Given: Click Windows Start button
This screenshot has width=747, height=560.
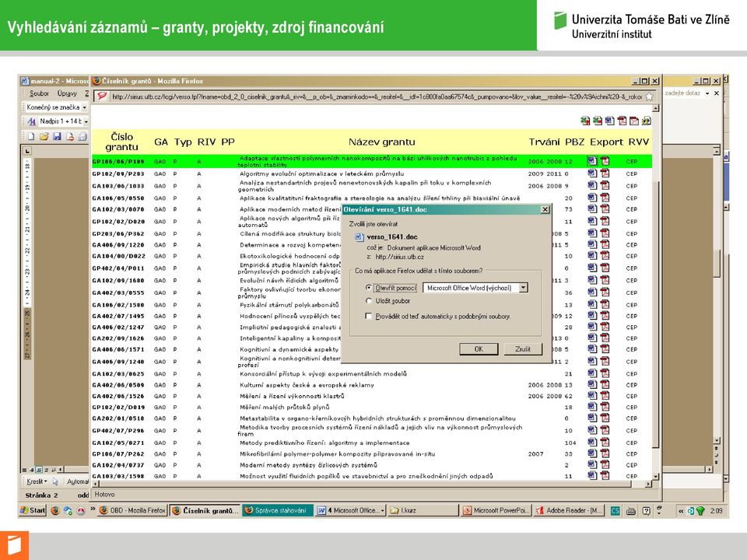Looking at the screenshot, I should [x=33, y=510].
